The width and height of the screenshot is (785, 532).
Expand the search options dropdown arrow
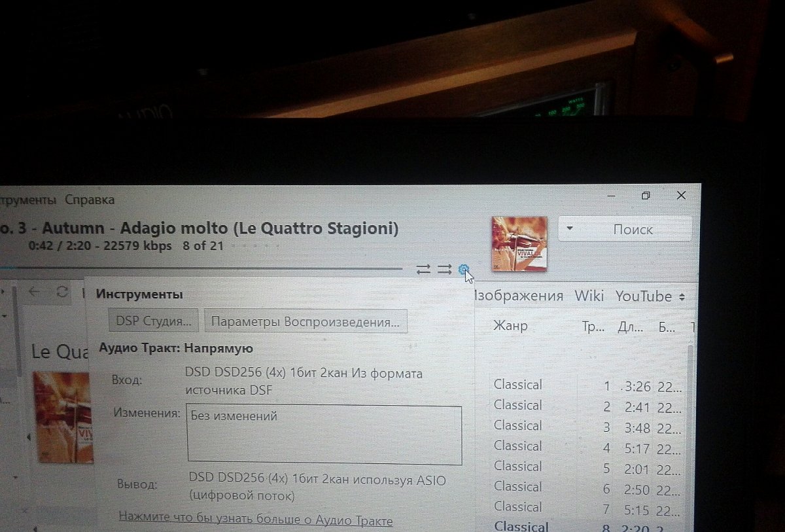pos(570,228)
